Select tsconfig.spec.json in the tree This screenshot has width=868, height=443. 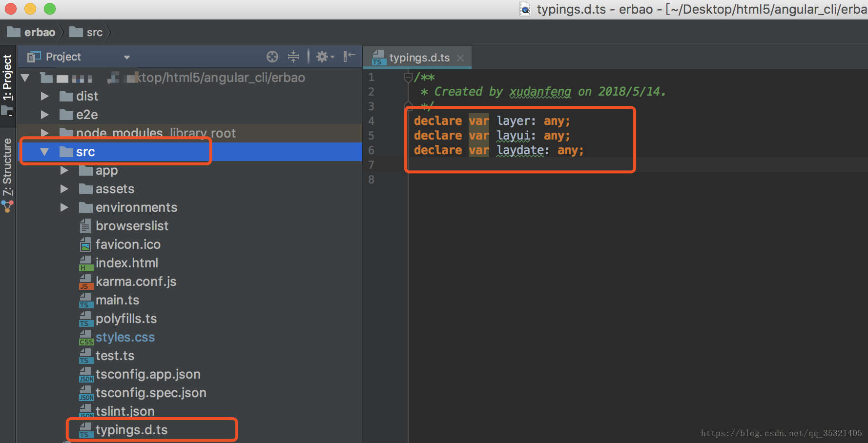[151, 393]
